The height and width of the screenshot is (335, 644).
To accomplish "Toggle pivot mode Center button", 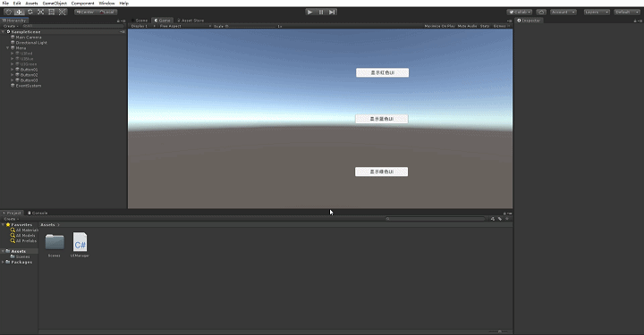I will click(86, 12).
